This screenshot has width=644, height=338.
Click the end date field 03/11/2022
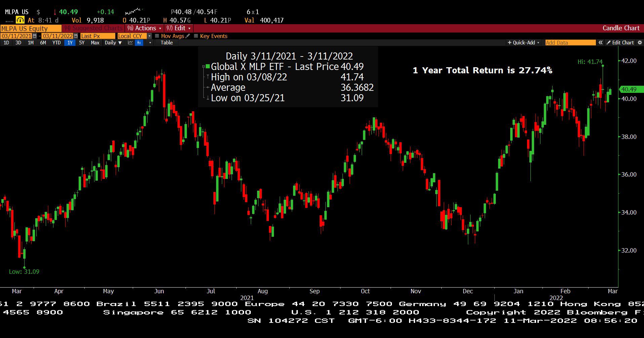[x=57, y=36]
